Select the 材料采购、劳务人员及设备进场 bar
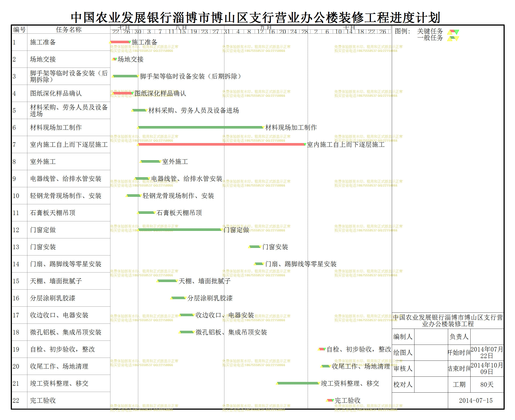This screenshot has width=515, height=420. tap(139, 110)
